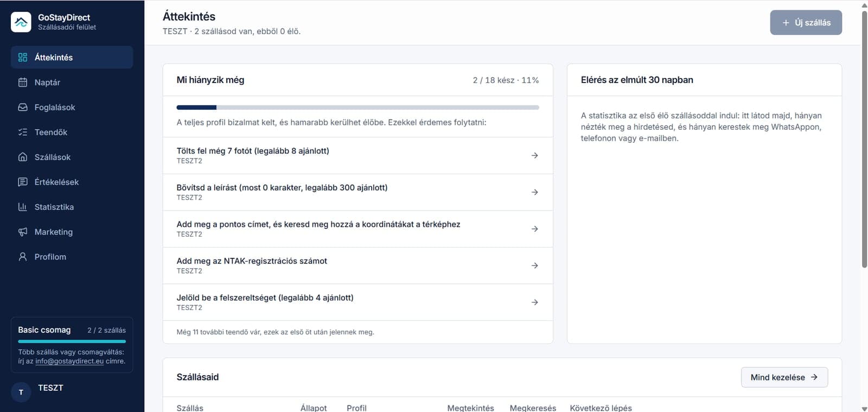Open the Teendők checklist icon

pyautogui.click(x=23, y=132)
